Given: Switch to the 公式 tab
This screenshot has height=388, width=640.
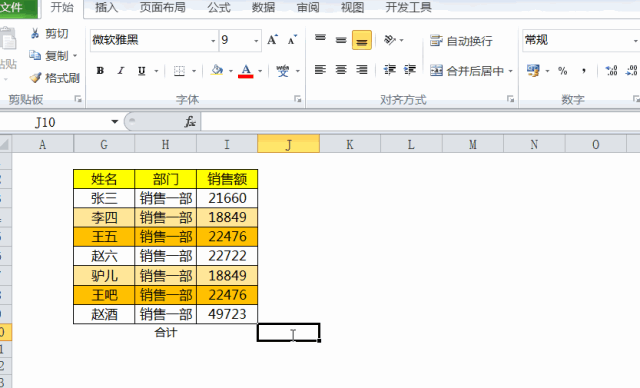Looking at the screenshot, I should click(219, 8).
